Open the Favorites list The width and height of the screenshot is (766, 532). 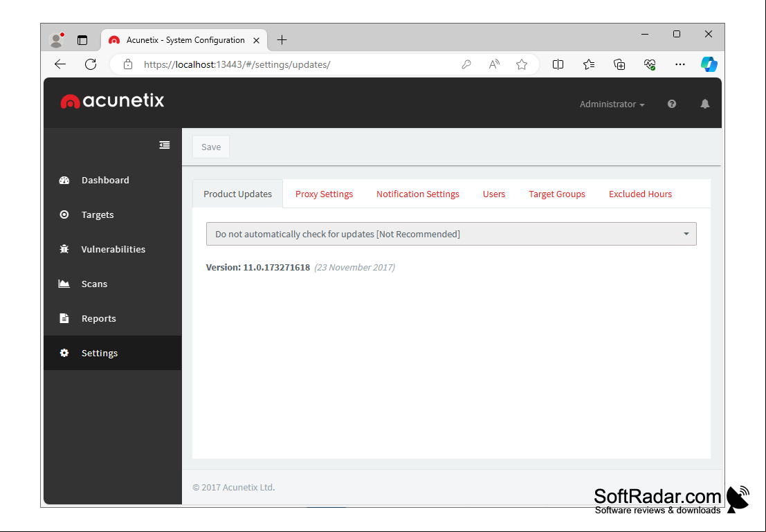pos(589,64)
